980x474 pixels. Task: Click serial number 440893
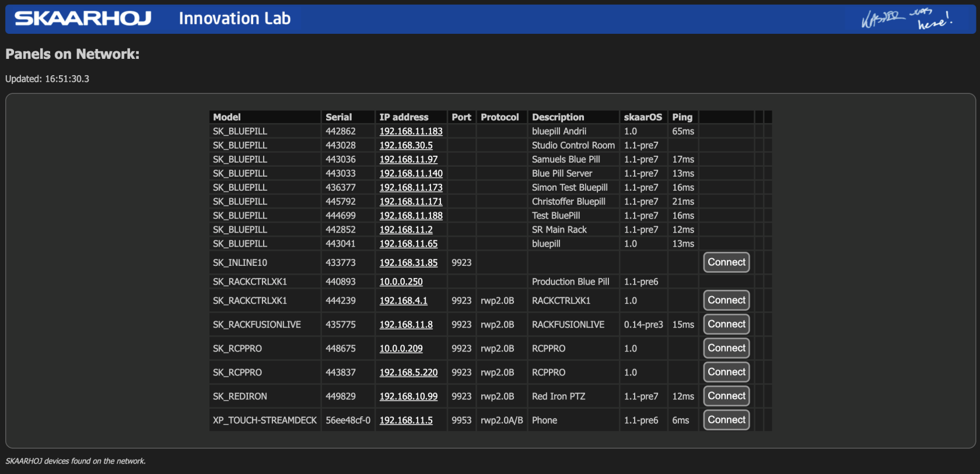tap(340, 282)
